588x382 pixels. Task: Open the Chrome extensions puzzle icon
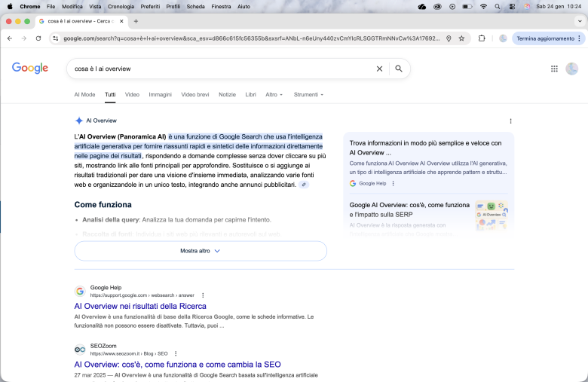coord(482,38)
